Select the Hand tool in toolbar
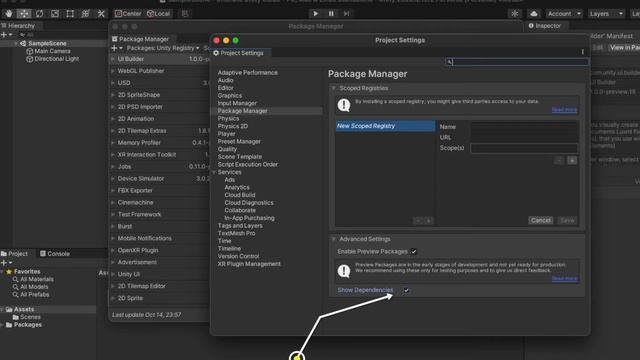This screenshot has height=360, width=640. click(x=9, y=13)
